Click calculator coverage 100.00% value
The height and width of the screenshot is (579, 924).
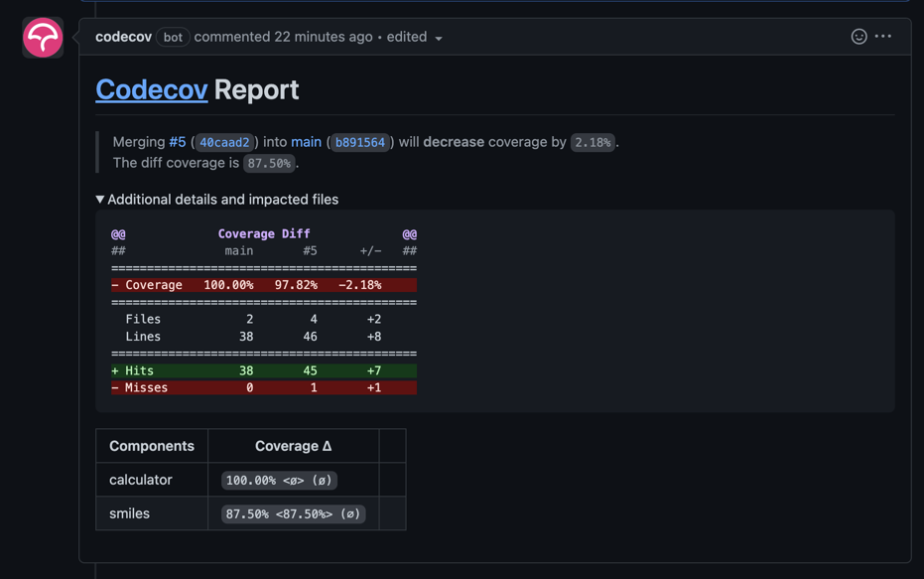[x=279, y=481]
